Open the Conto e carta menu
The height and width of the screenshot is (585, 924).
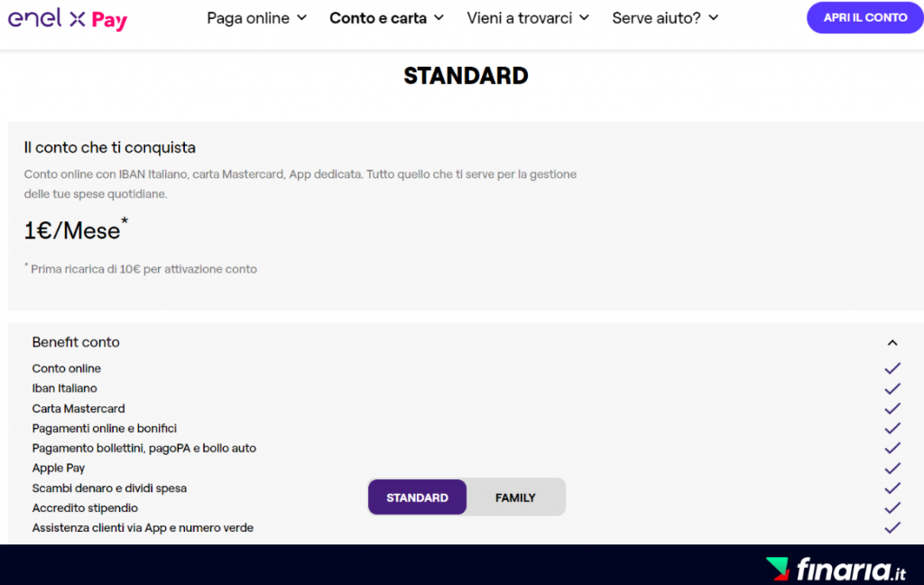click(386, 18)
